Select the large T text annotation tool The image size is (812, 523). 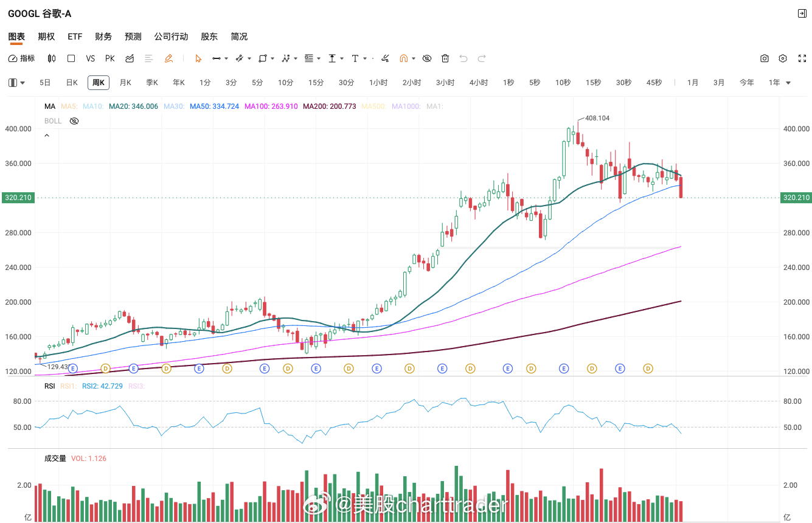coord(355,58)
